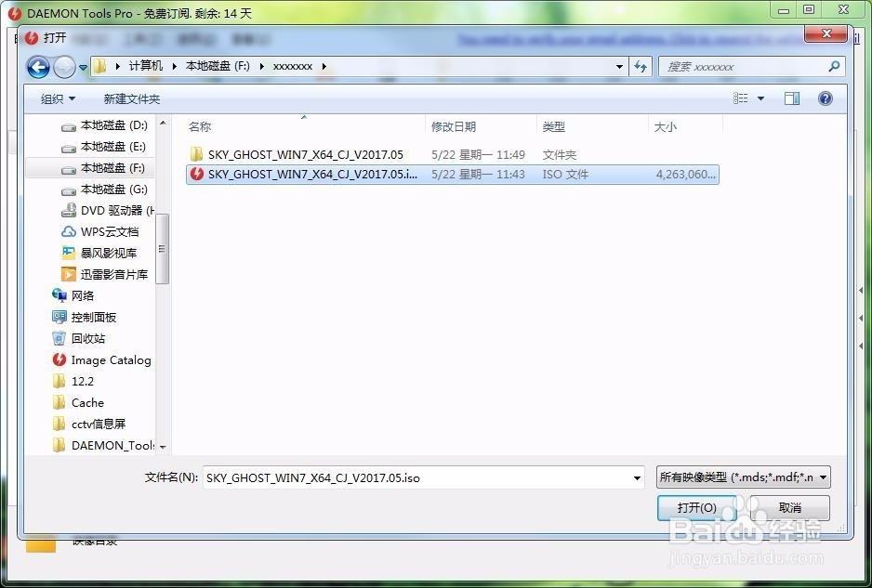Expand arrow after xxxxxxx in breadcrumb
This screenshot has height=588, width=872.
324,67
